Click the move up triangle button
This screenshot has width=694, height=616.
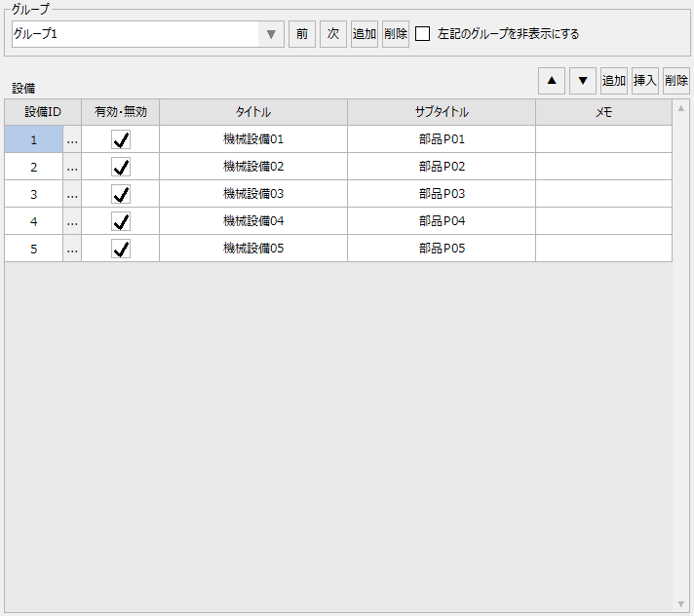(x=552, y=81)
